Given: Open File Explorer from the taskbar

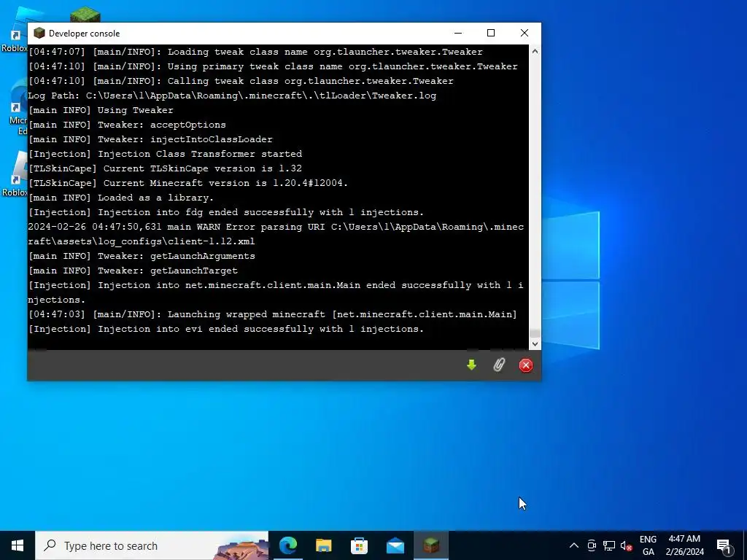Looking at the screenshot, I should [x=323, y=545].
